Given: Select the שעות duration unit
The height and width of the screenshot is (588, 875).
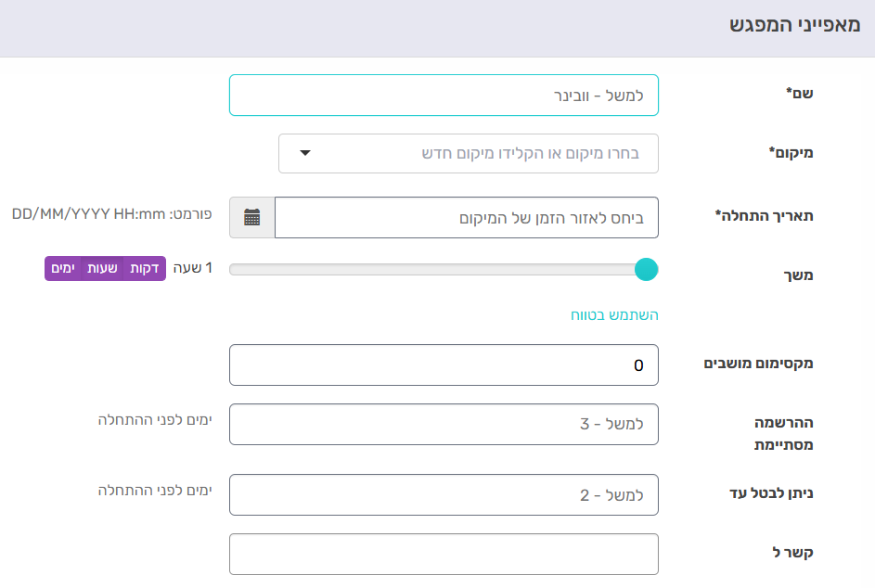Looking at the screenshot, I should (x=102, y=268).
